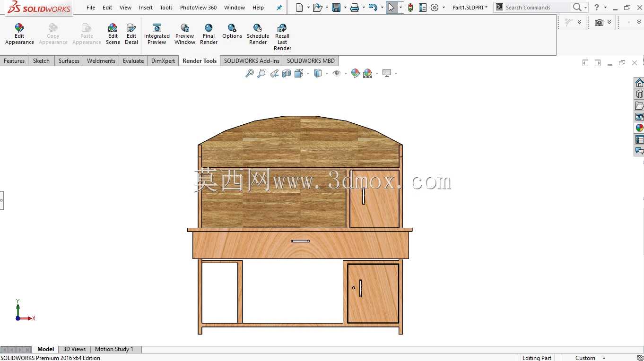Expand Display Style dropdown arrow

click(x=327, y=73)
